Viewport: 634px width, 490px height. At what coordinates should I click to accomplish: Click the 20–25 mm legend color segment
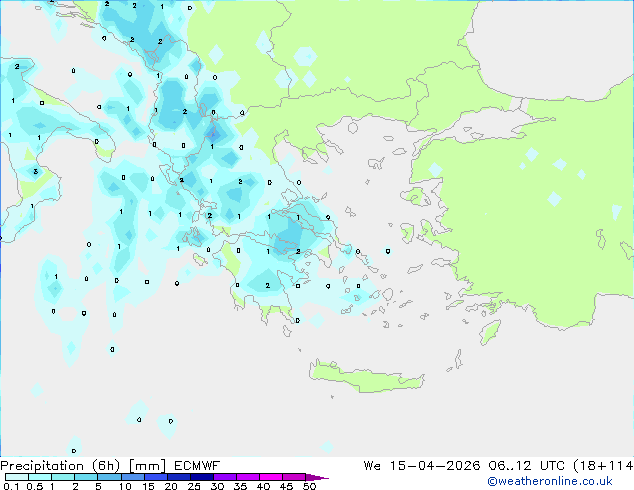(x=178, y=477)
